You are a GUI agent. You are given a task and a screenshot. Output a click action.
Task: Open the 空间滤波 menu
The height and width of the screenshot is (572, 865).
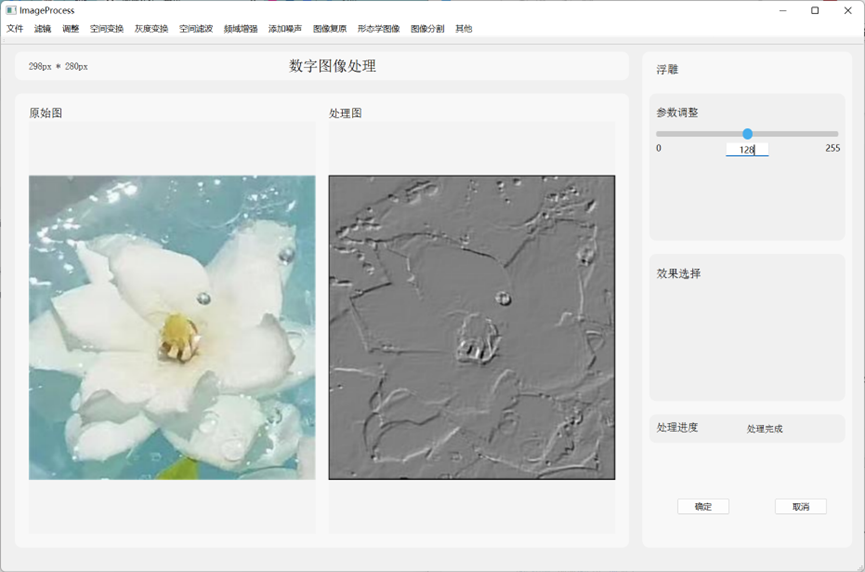(196, 29)
